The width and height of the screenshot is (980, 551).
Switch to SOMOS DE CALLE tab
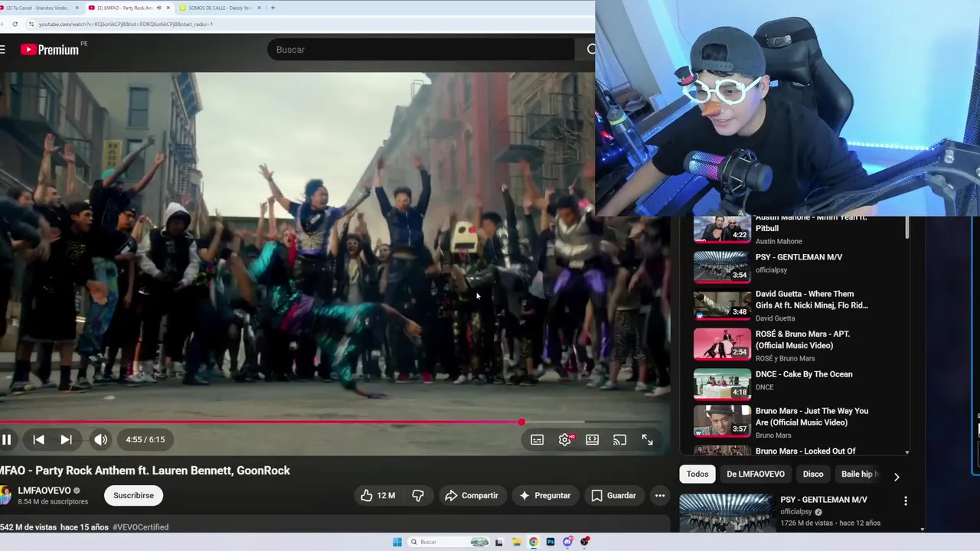click(218, 8)
